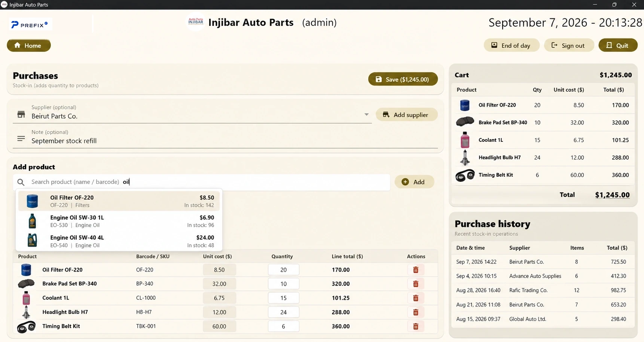644x342 pixels.
Task: Click Brake Pad Set image in product table
Action: point(26,284)
